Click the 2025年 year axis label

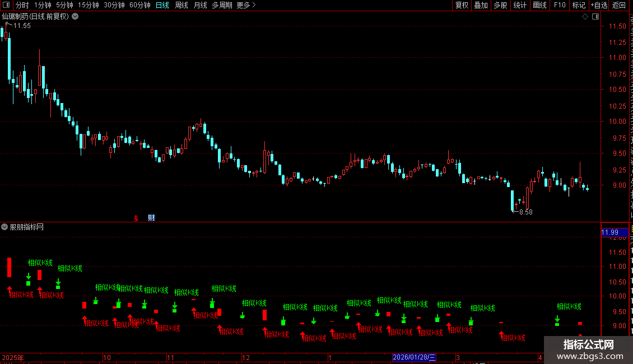click(x=13, y=358)
